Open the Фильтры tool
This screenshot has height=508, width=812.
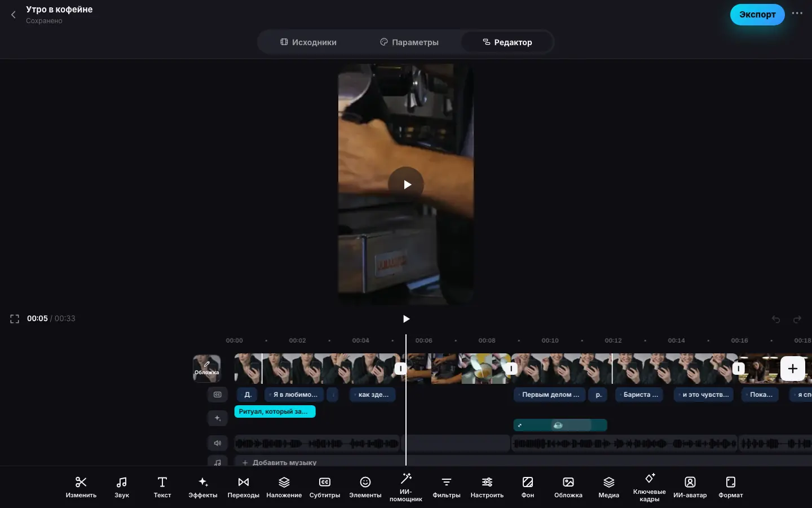point(447,487)
